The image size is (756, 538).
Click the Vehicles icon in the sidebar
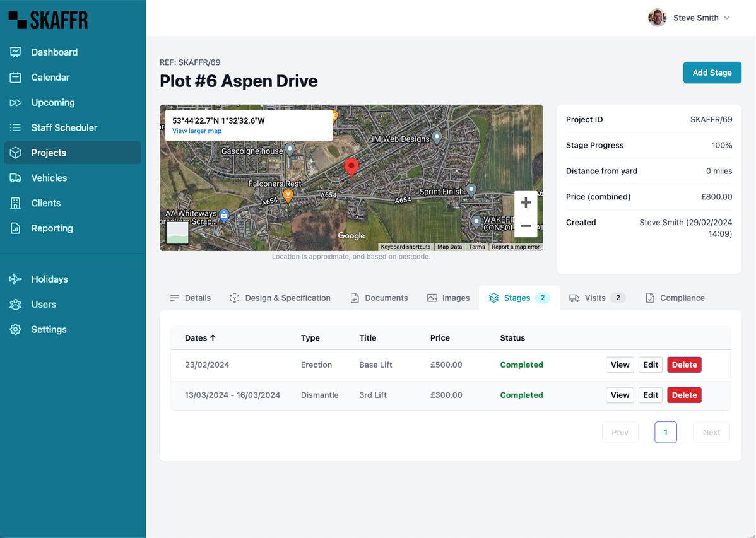click(x=15, y=178)
